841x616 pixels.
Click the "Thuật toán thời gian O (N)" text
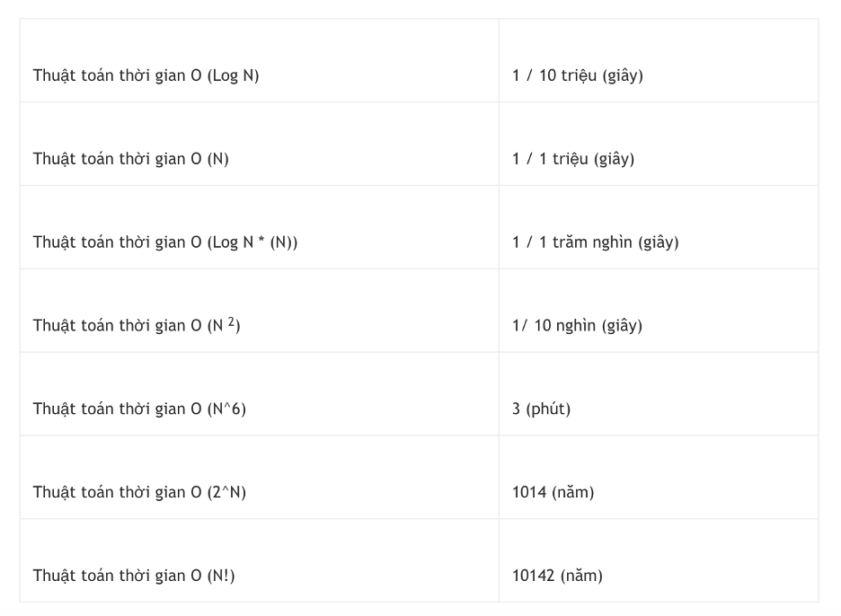131,159
